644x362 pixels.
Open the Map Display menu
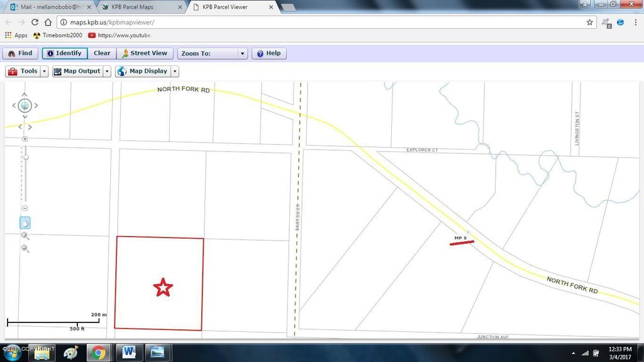coord(143,72)
